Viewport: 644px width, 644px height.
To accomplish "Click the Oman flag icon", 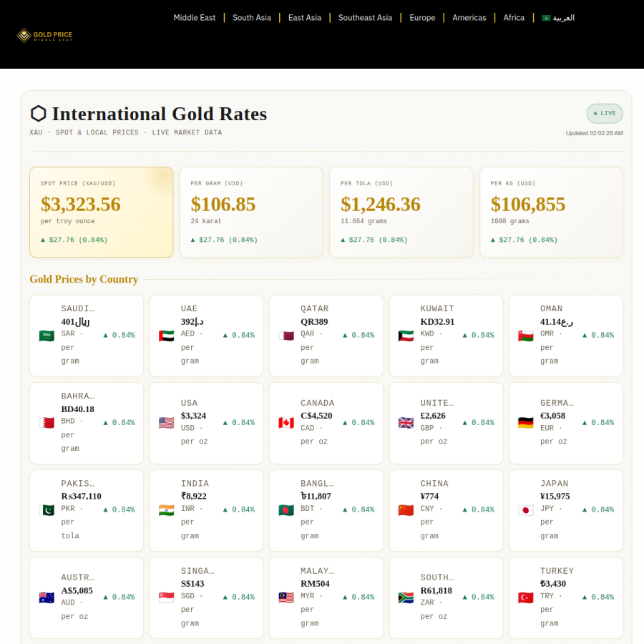I will pos(526,336).
